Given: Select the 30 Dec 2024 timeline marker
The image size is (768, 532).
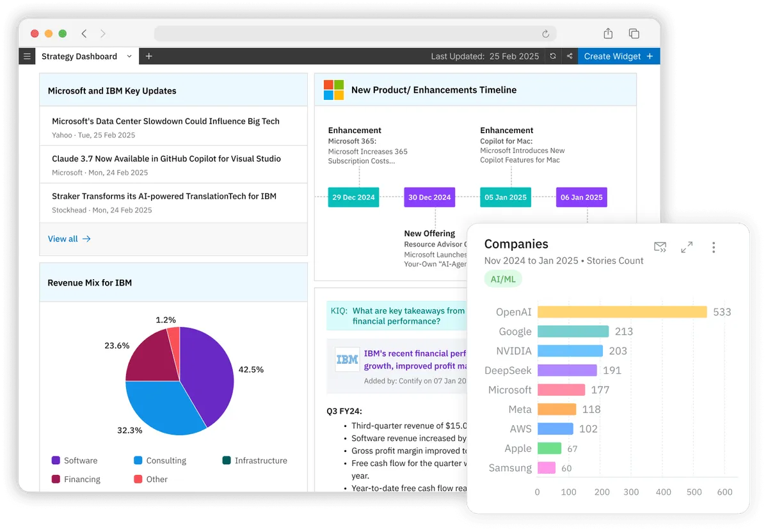Looking at the screenshot, I should pos(429,197).
